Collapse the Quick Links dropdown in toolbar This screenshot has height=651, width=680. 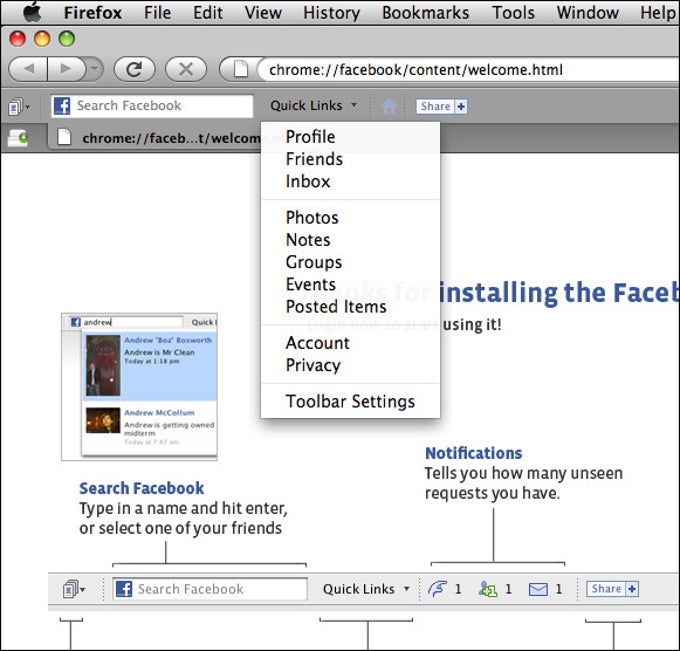click(314, 105)
